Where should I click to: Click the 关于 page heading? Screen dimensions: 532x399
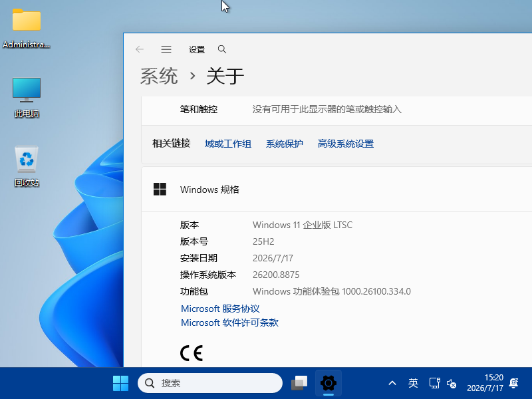(225, 76)
